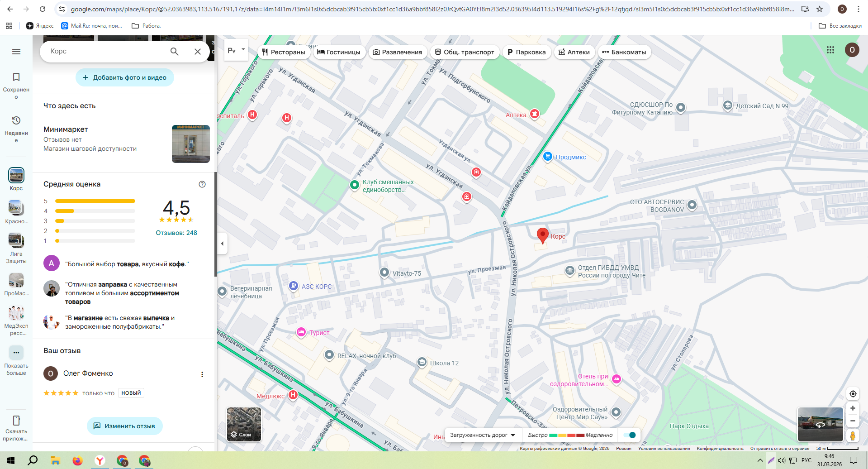The height and width of the screenshot is (469, 868).
Task: Open the Recents history icon
Action: tap(16, 125)
